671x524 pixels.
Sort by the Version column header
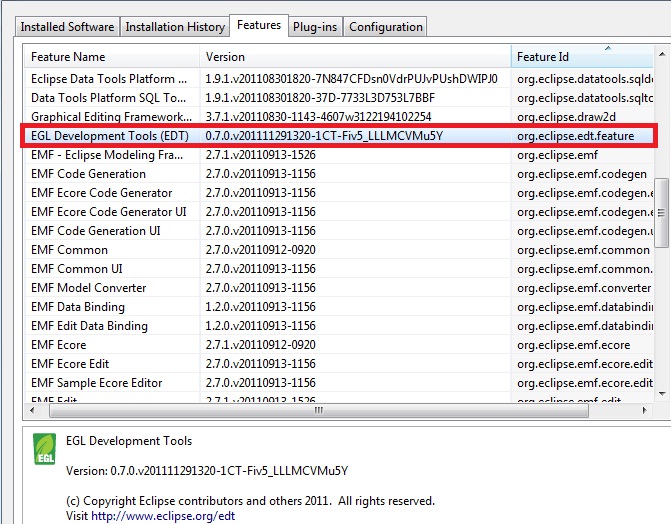(x=355, y=57)
